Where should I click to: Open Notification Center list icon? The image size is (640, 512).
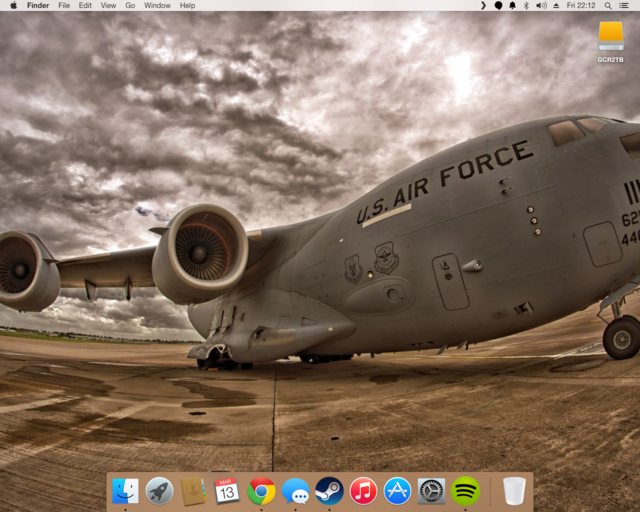pyautogui.click(x=624, y=5)
